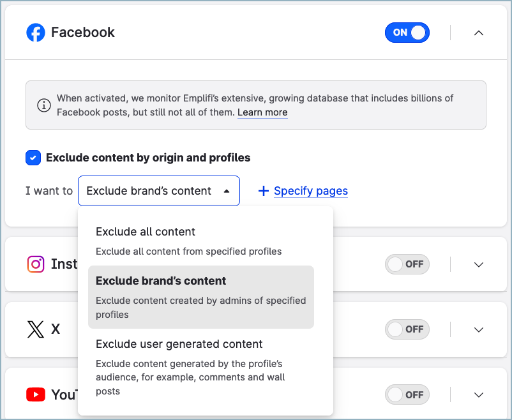The width and height of the screenshot is (512, 420).
Task: Enable monitoring with the YouTube toggle
Action: [407, 394]
